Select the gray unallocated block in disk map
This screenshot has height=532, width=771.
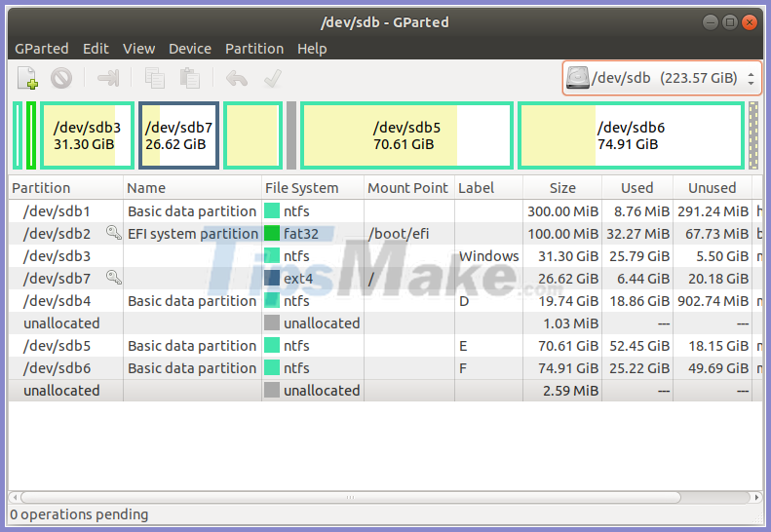pos(291,135)
